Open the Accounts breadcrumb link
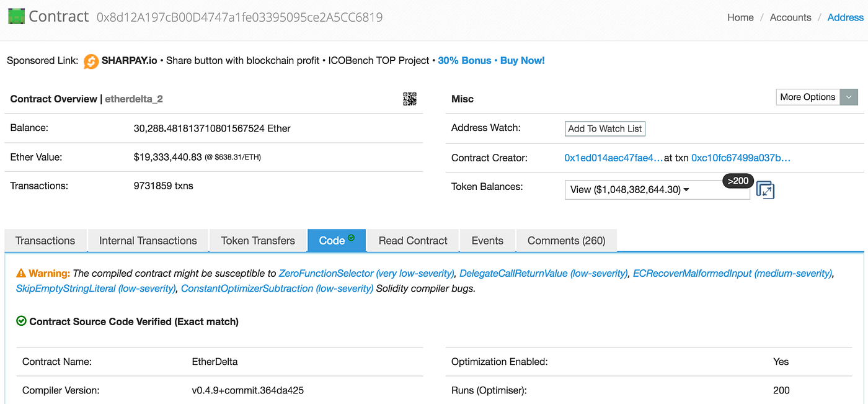The height and width of the screenshot is (404, 868). pos(790,17)
